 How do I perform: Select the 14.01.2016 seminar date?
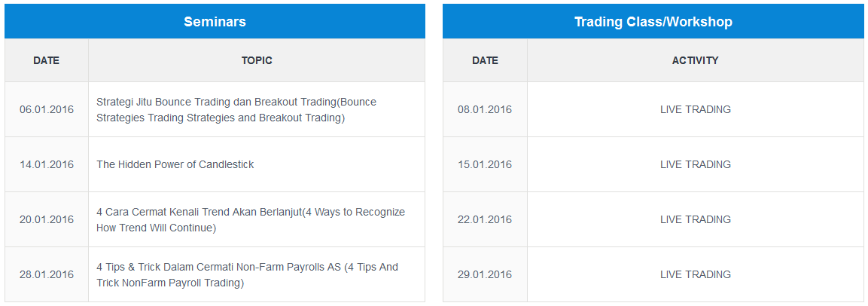(x=47, y=164)
